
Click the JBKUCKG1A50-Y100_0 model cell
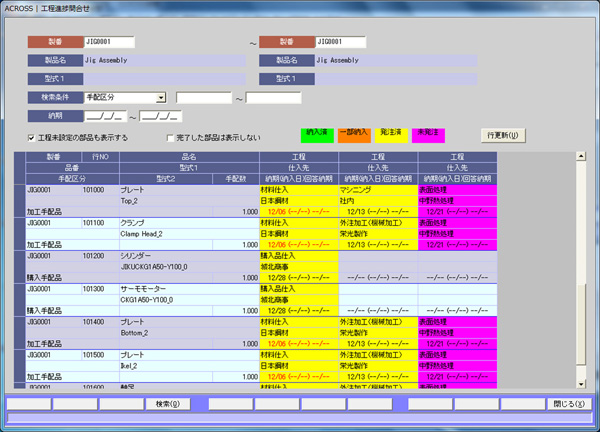[x=189, y=267]
